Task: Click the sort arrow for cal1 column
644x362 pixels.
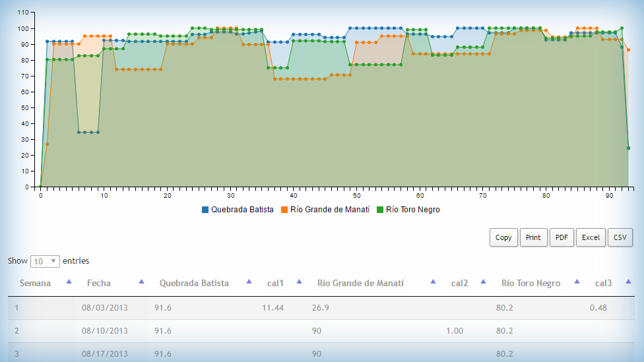Action: pyautogui.click(x=299, y=282)
